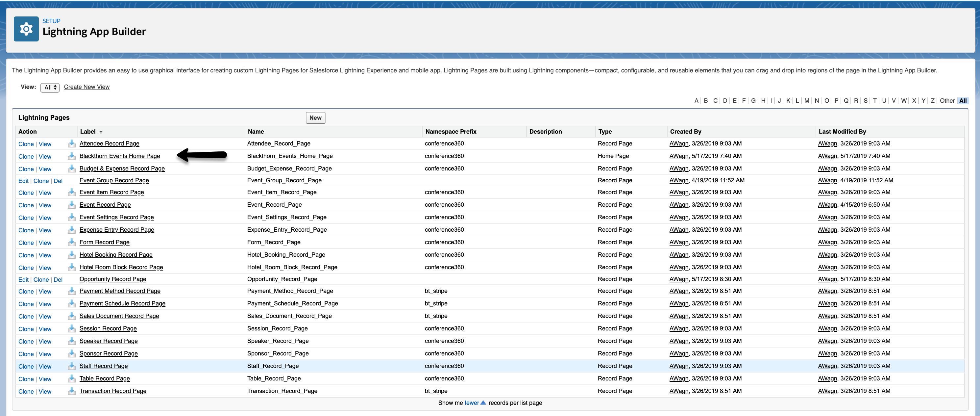Screen dimensions: 980x416
Task: Click download icon for Expense Entry Record Page
Action: point(71,230)
